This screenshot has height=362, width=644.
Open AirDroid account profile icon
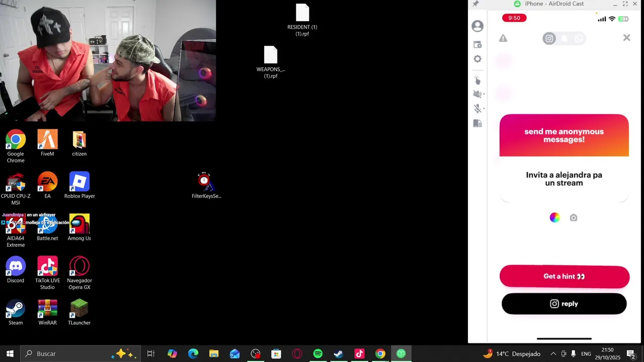pos(477,26)
